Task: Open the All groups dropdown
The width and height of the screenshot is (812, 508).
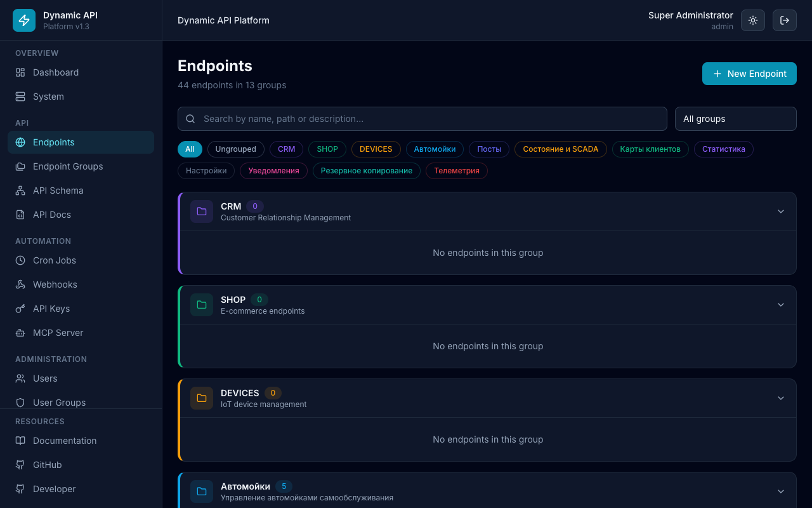Action: 736,119
